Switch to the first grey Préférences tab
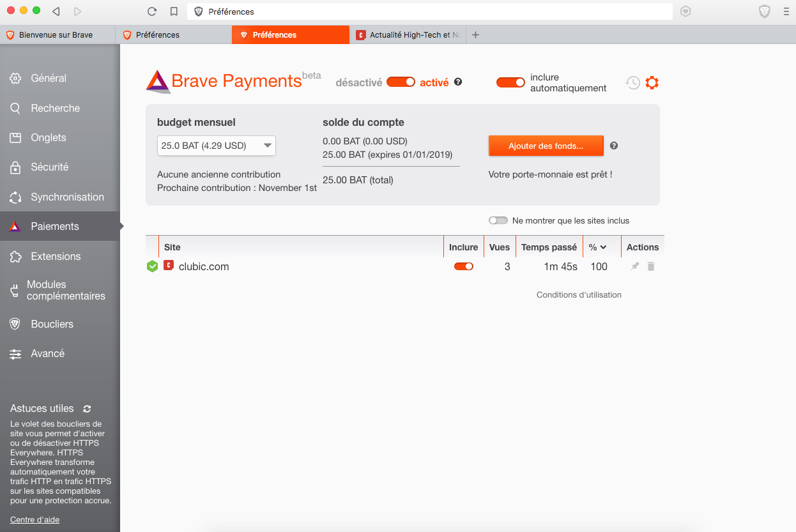 174,35
